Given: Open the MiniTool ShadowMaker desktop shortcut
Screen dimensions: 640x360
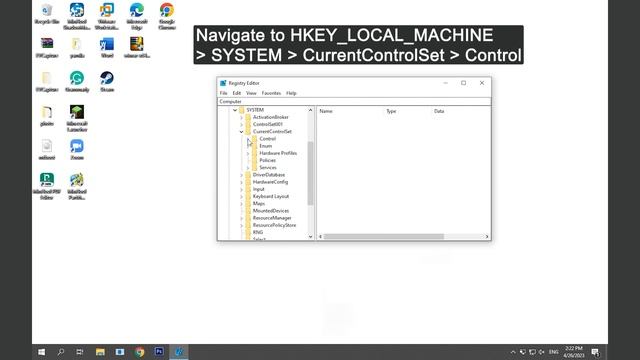Looking at the screenshot, I should tap(77, 16).
